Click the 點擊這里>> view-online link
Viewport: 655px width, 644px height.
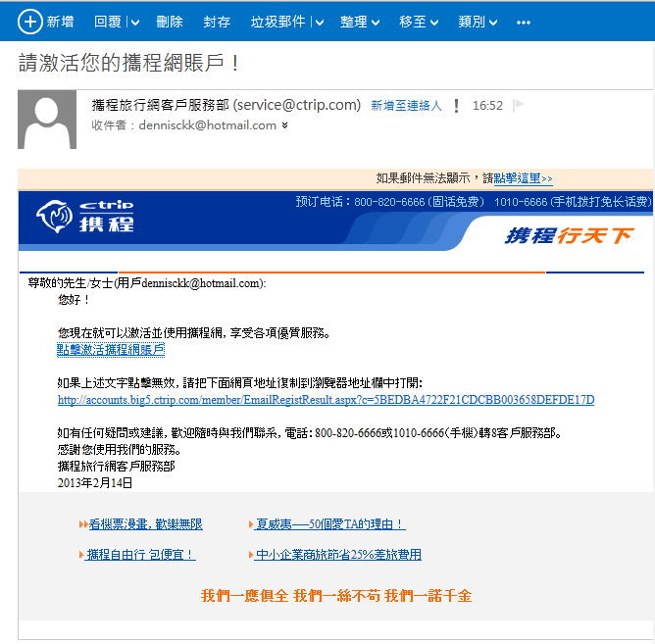point(523,178)
